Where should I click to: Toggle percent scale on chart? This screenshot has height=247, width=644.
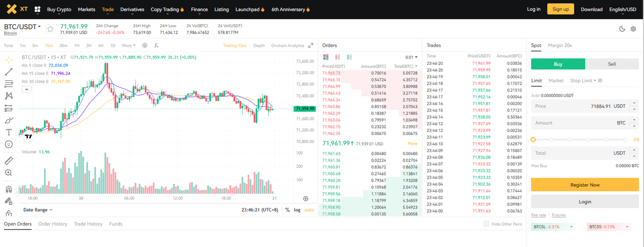[x=287, y=210]
